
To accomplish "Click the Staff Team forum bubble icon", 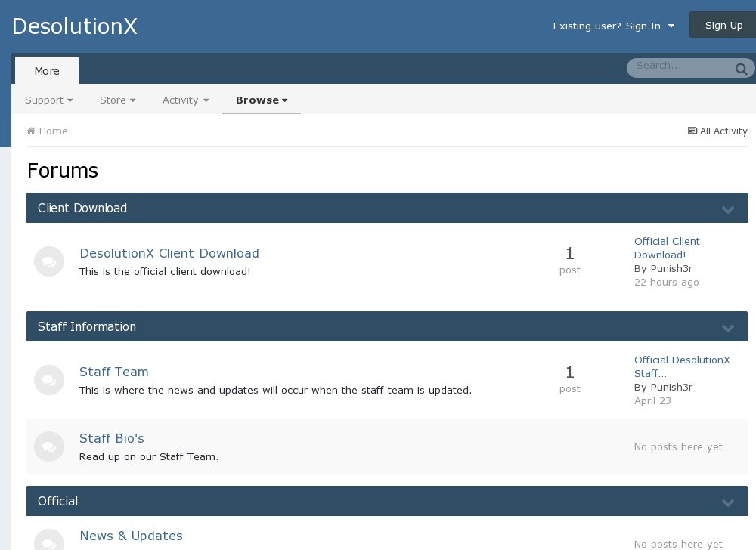I will (49, 380).
